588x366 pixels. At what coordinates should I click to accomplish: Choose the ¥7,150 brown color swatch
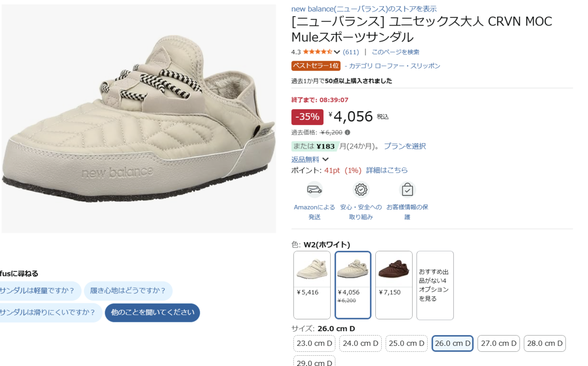(393, 285)
